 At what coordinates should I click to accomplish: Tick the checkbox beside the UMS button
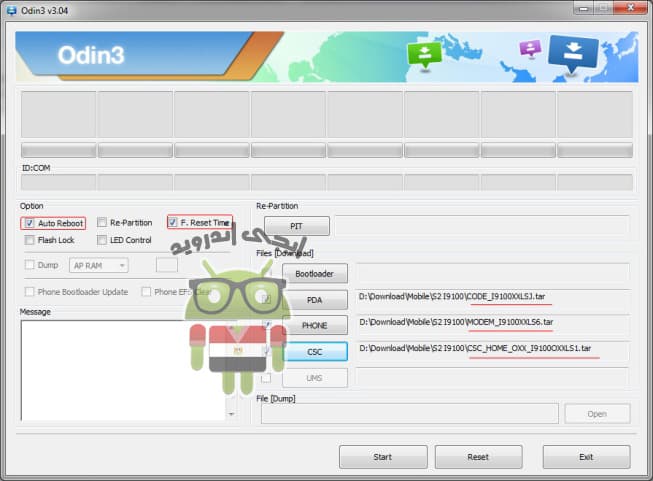tap(266, 378)
